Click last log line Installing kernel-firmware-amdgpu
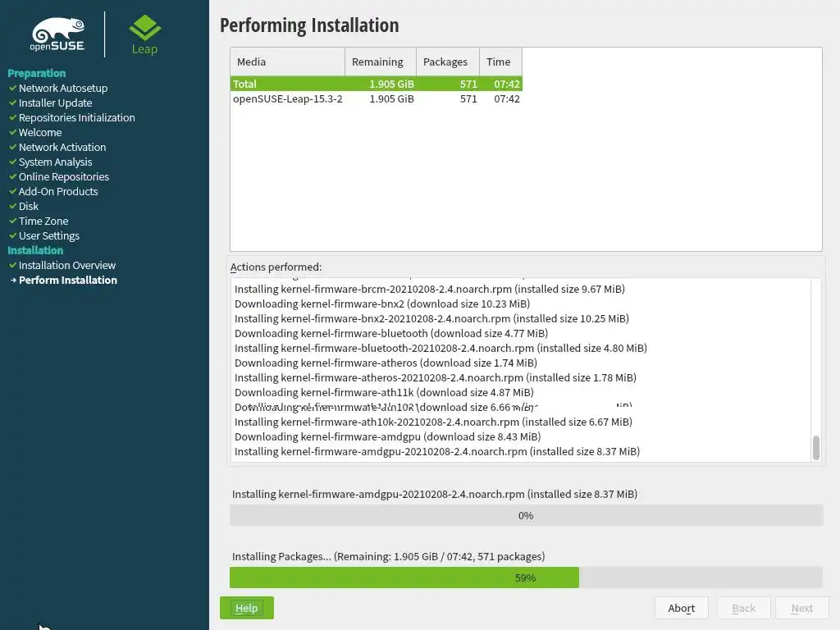The height and width of the screenshot is (630, 840). coord(437,451)
